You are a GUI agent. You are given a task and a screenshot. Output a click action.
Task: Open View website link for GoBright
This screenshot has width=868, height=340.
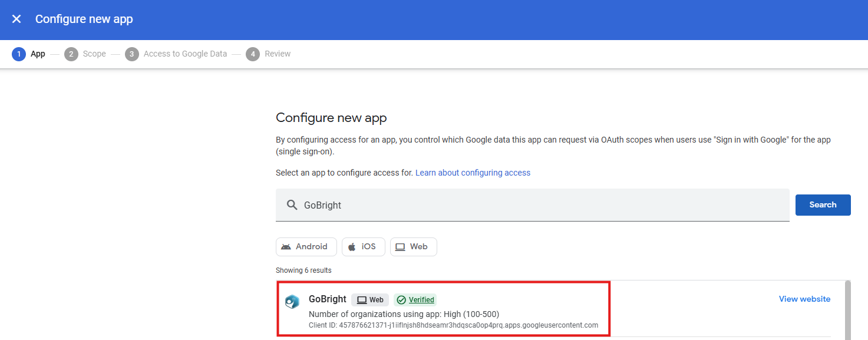[804, 299]
